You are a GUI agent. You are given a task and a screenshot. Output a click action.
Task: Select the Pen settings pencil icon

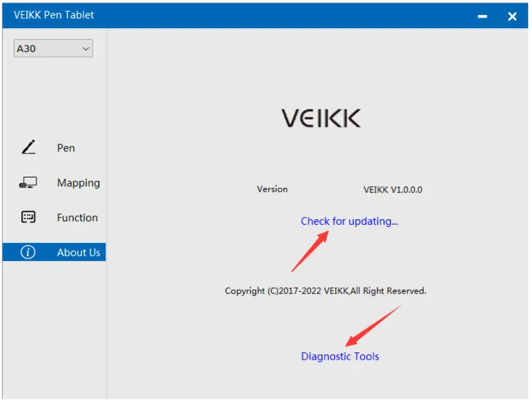click(x=28, y=147)
